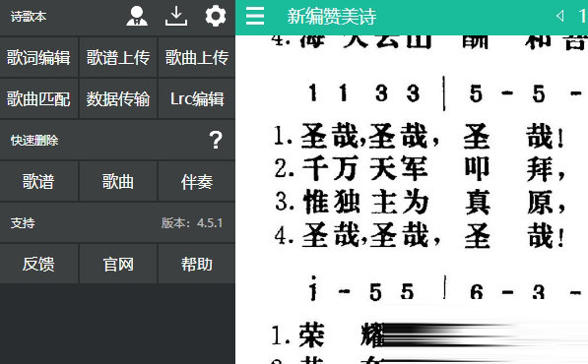Quick delete 伴奏 accompaniment
The width and height of the screenshot is (588, 364).
click(x=197, y=182)
